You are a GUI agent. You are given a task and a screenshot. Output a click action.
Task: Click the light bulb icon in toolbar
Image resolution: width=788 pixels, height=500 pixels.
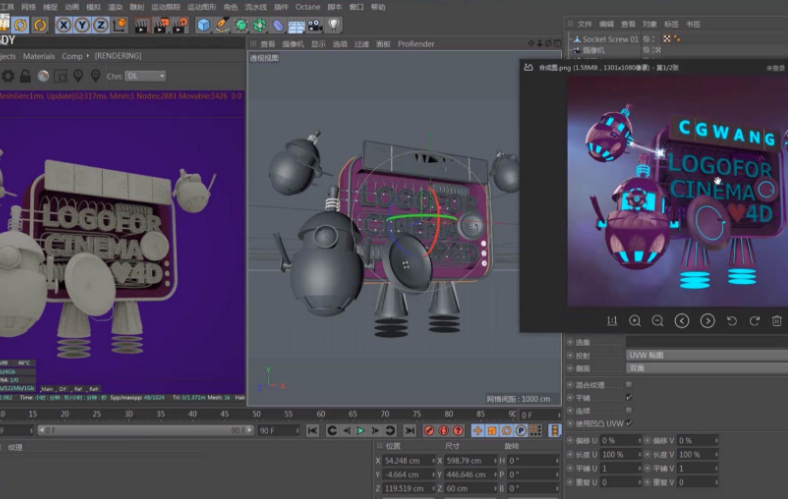[x=333, y=24]
